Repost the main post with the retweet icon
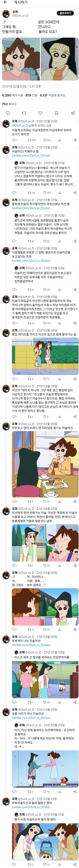Viewport: 79px width, 868px height. click(24, 113)
